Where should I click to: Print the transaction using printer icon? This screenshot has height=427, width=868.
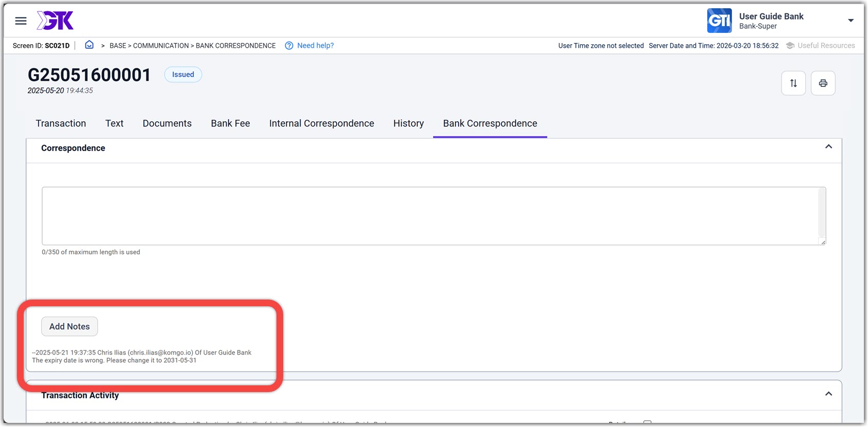823,83
